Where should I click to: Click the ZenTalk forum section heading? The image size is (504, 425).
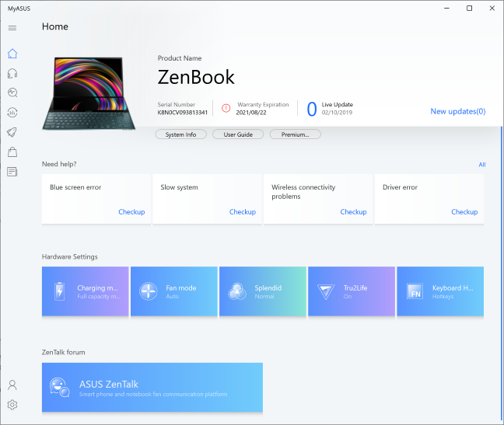63,352
